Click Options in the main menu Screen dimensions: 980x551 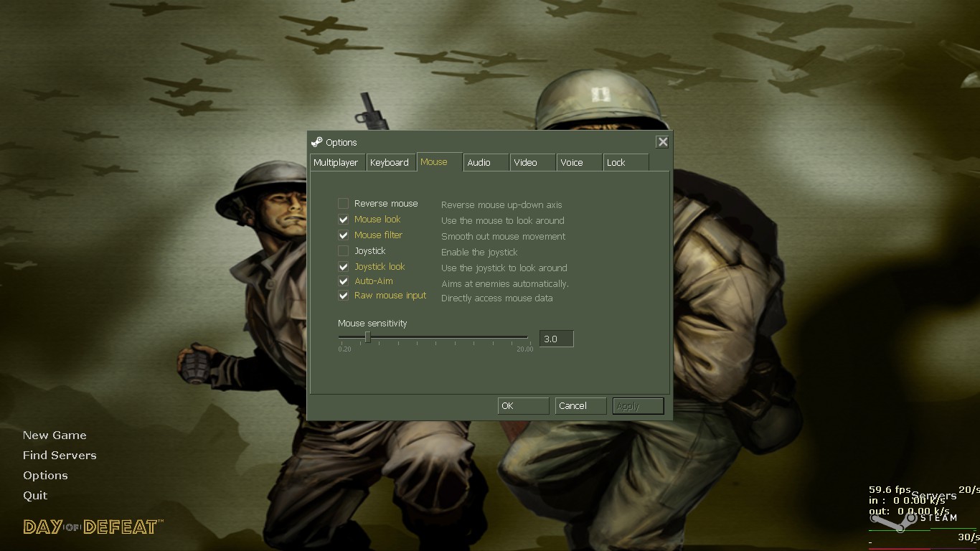45,476
